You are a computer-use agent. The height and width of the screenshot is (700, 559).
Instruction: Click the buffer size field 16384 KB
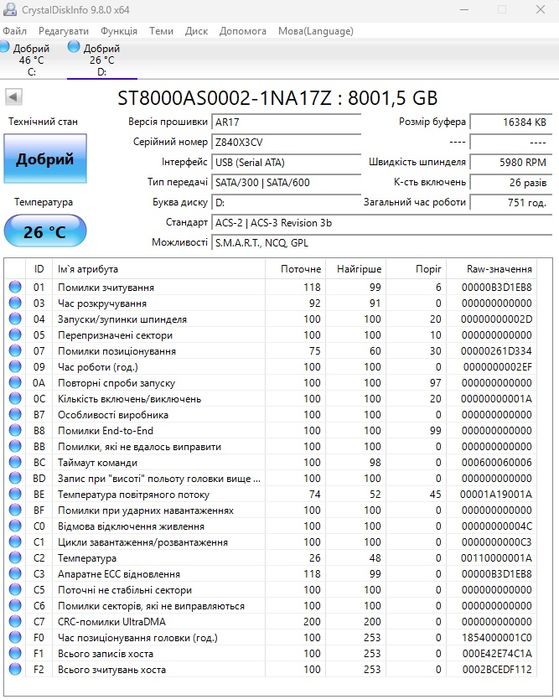click(511, 122)
